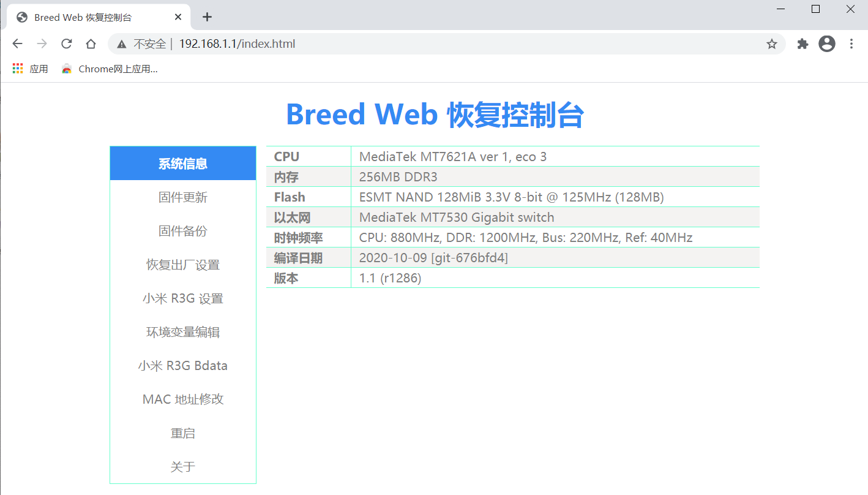This screenshot has height=495, width=868.
Task: Click the MediaTek MT7530 Gigabit switch value
Action: click(x=457, y=217)
